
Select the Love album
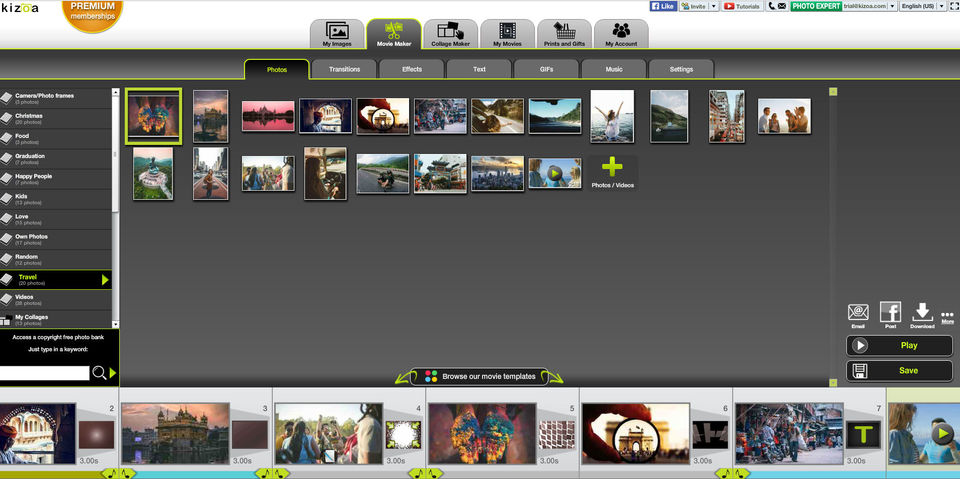[56, 220]
